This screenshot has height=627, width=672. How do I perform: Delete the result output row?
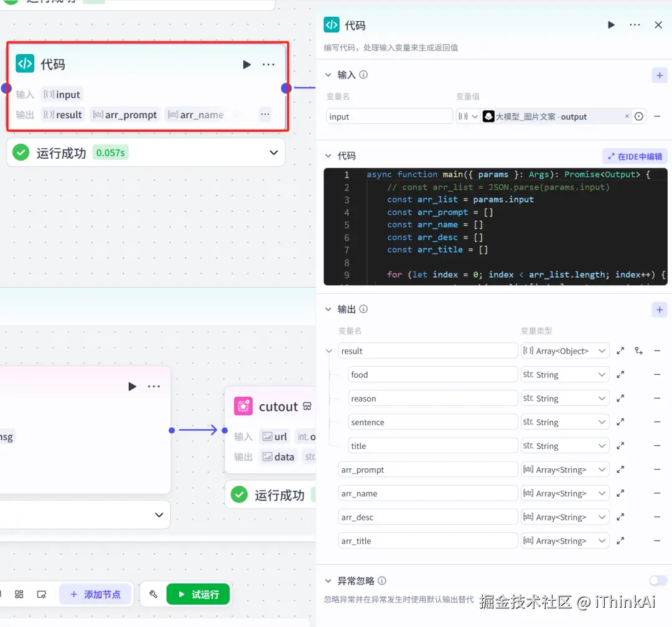[x=657, y=351]
